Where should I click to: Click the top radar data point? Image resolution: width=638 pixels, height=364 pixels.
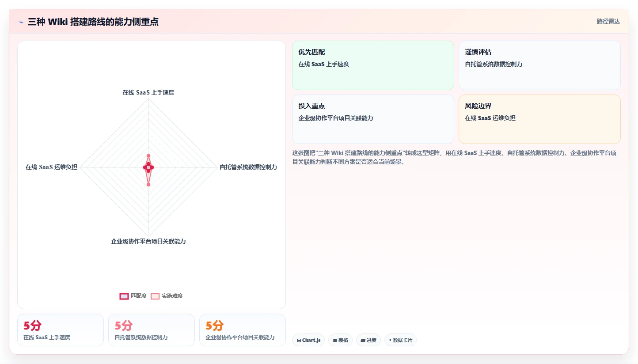click(148, 155)
